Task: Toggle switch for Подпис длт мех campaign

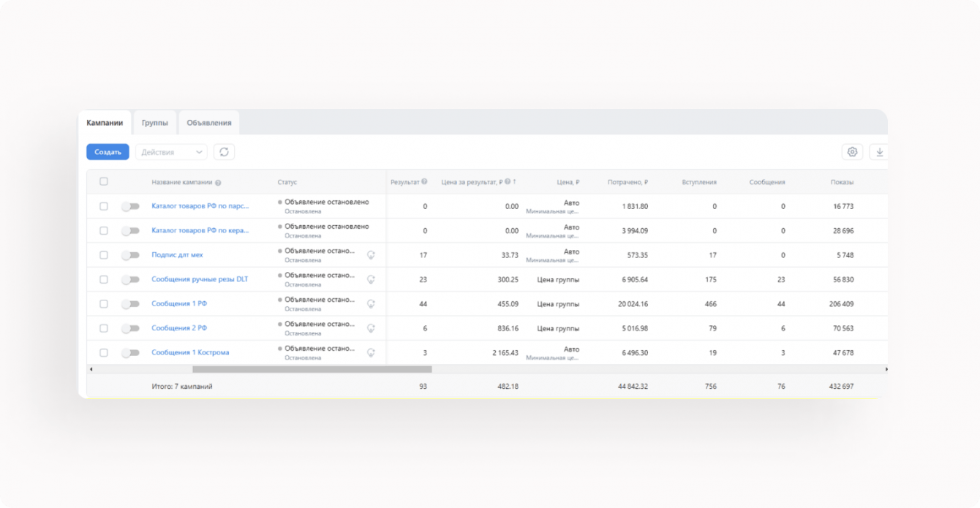Action: coord(130,255)
